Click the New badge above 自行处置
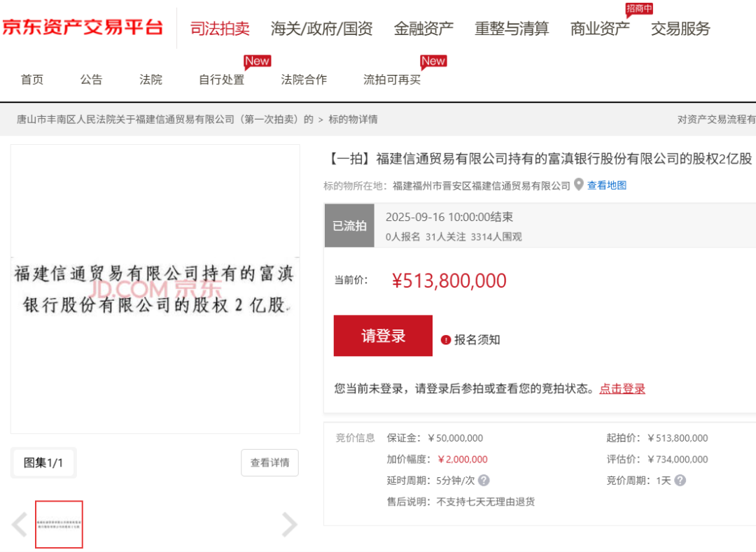756x552 pixels. tap(257, 61)
